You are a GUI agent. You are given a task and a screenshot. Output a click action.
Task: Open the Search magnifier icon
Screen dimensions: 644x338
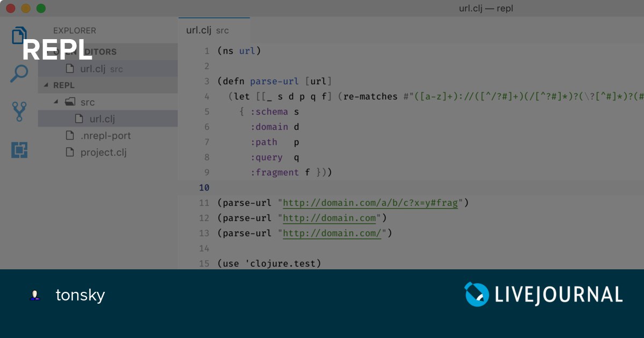[x=19, y=74]
